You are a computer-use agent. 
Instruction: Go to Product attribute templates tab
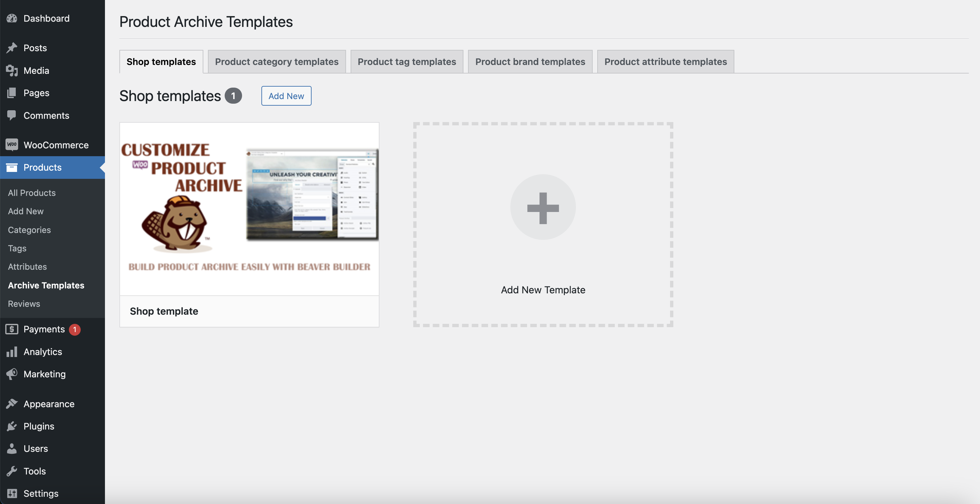click(x=665, y=62)
